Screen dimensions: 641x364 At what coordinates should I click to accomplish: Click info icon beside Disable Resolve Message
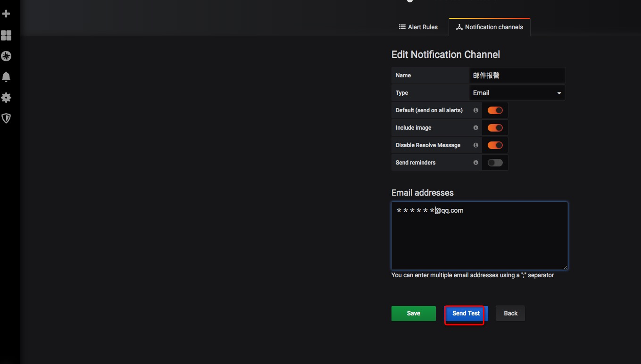475,145
